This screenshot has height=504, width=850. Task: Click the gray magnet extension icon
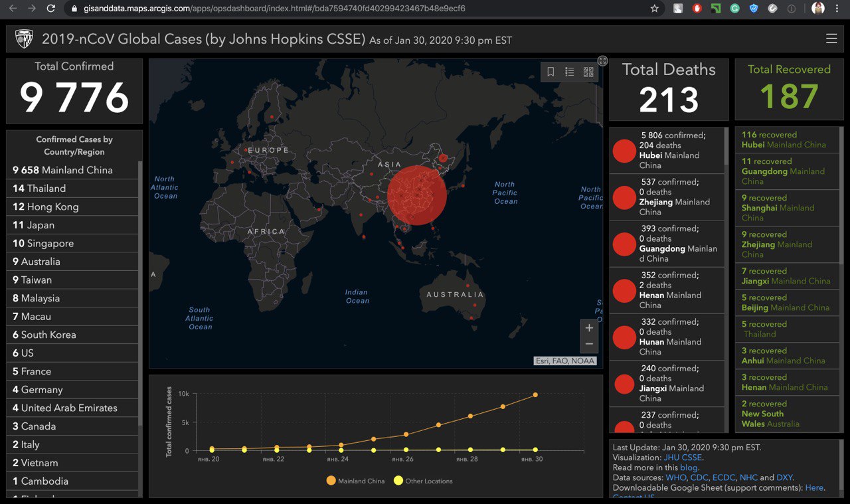click(772, 9)
